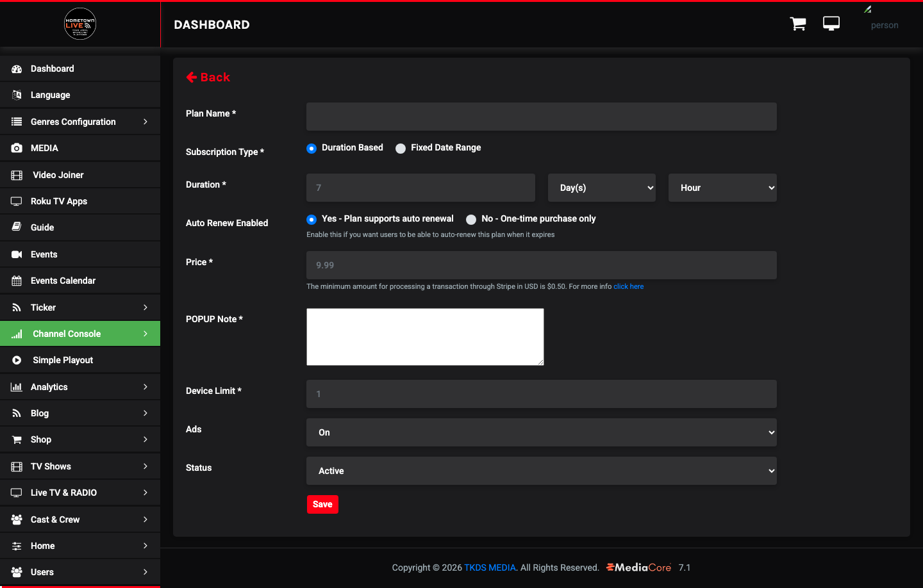Screen dimensions: 923x588
Task: Expand Genres Configuration chevron
Action: pos(146,122)
